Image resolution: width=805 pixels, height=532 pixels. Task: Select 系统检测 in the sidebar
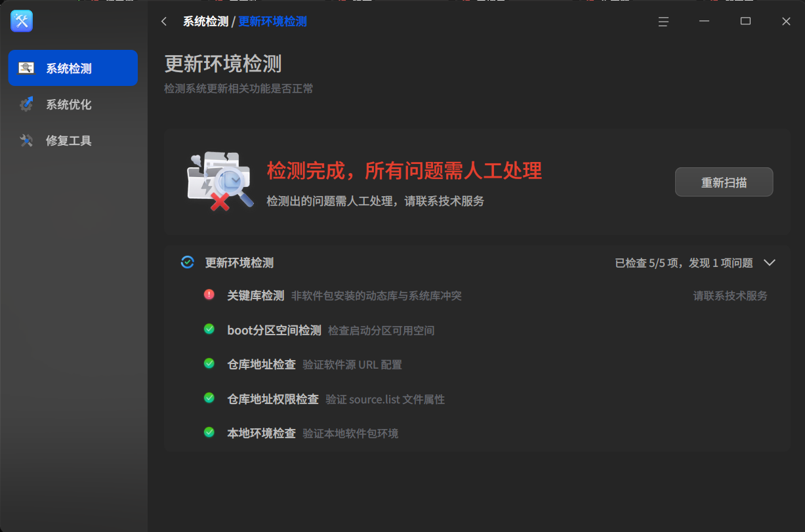(x=73, y=68)
